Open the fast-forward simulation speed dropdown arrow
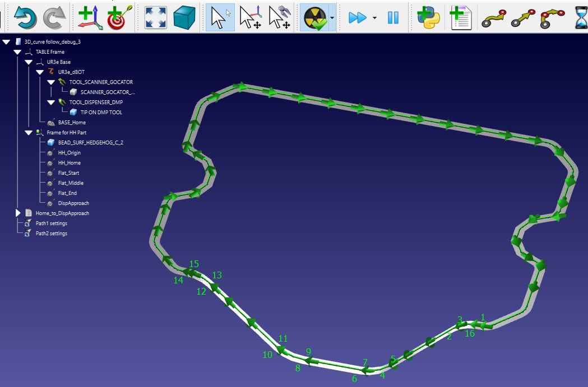588x387 pixels. click(374, 17)
